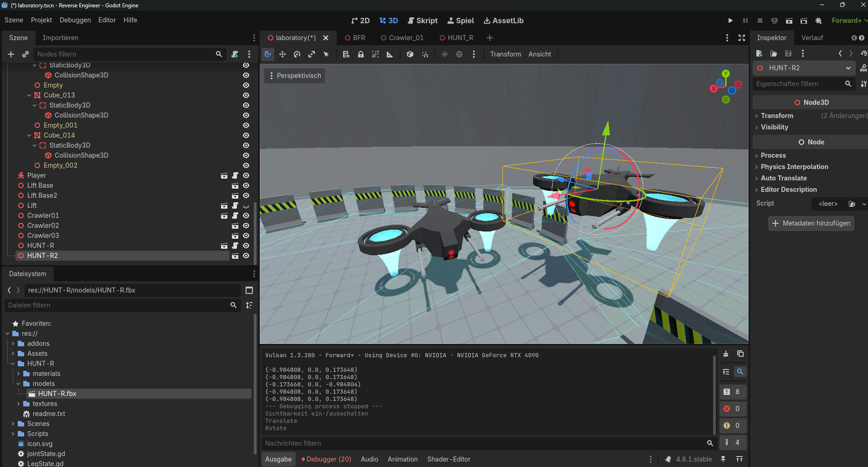Screen dimensions: 868x467
Task: Clear the output log with the broom icon
Action: (x=726, y=354)
